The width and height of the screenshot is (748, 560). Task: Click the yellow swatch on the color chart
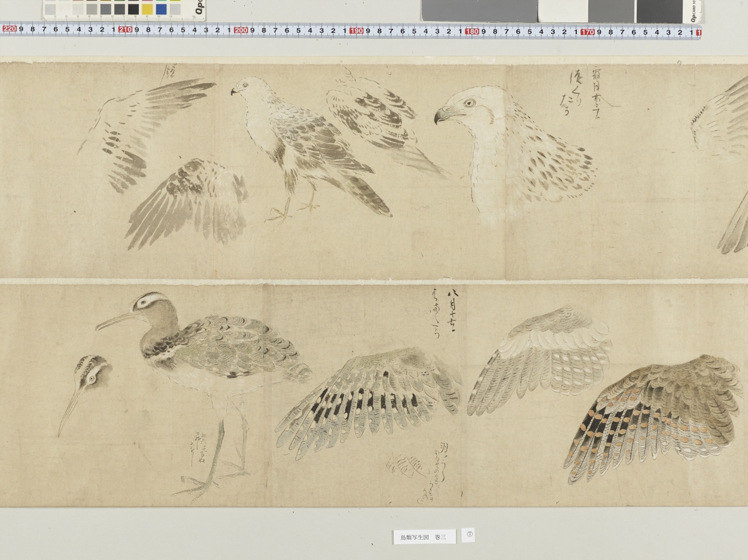pyautogui.click(x=147, y=9)
